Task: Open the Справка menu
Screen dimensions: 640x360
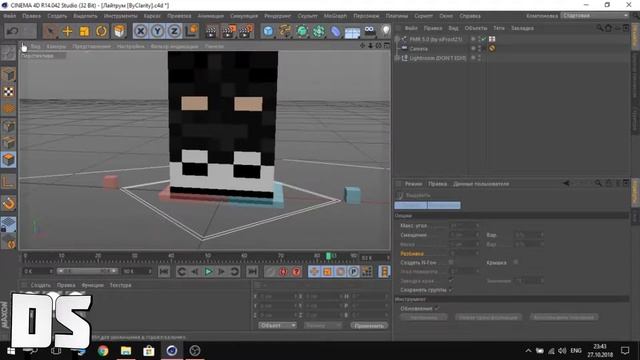Action: (x=470, y=16)
